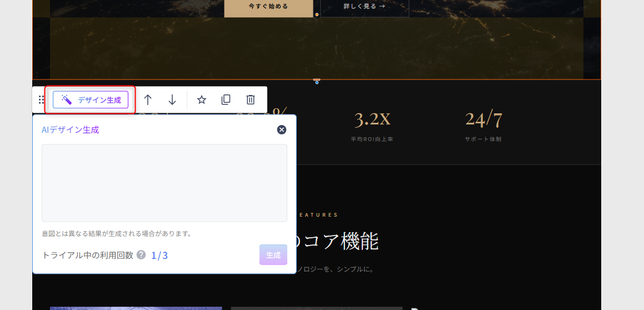Screen dimensions: 644x310
Task: Click the 詳しく見る → link button
Action: point(364,7)
